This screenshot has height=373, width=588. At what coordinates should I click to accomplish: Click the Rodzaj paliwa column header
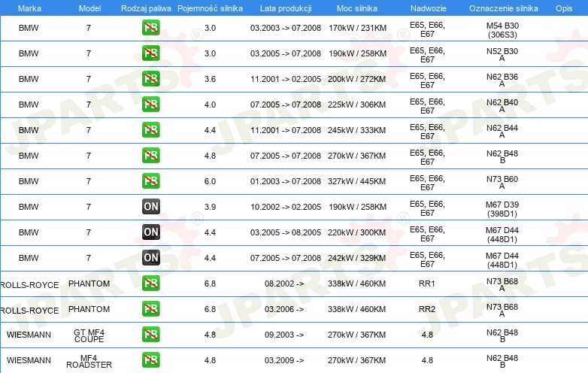click(x=146, y=8)
